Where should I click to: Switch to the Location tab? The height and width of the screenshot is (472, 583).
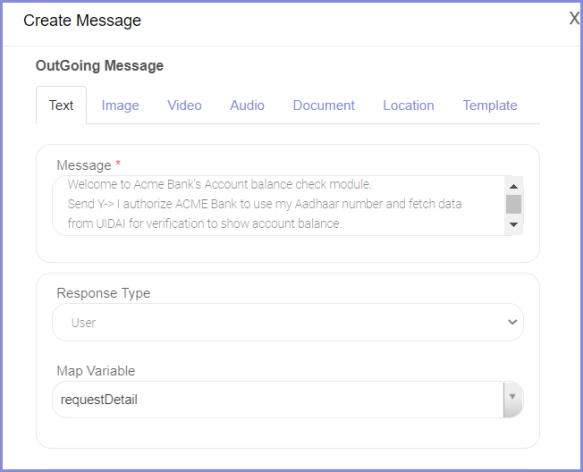pos(409,105)
